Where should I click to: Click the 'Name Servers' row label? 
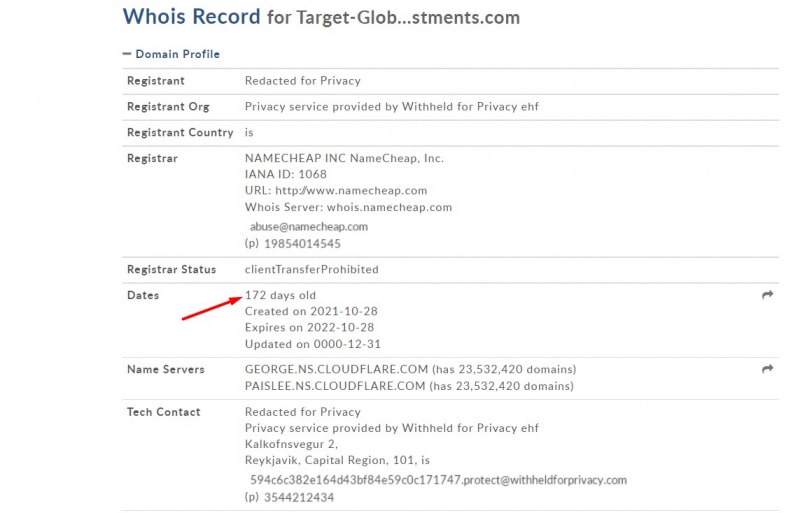[166, 370]
